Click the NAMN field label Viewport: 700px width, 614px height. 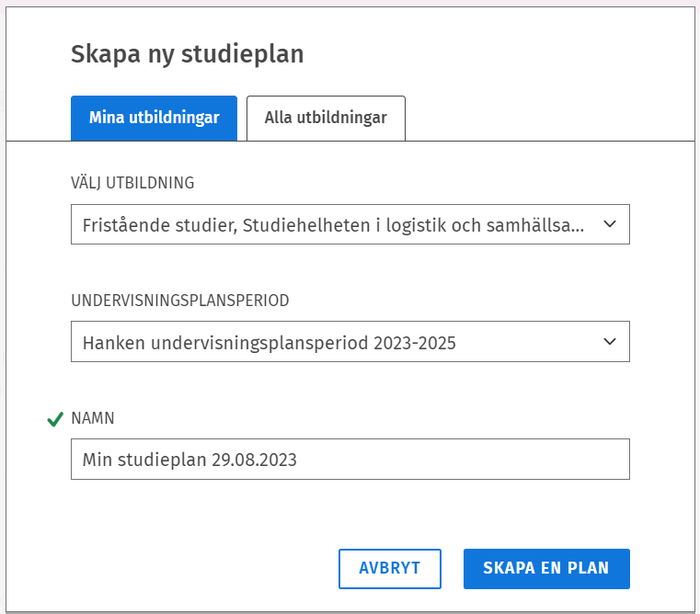tap(92, 418)
